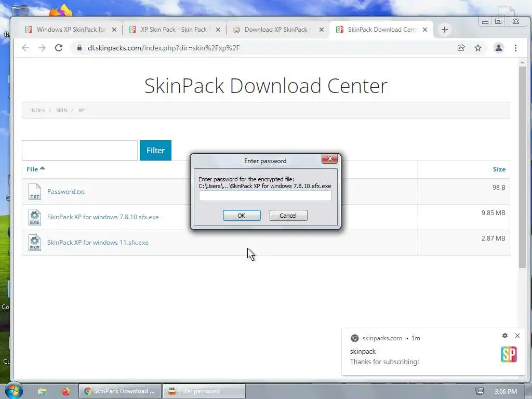Sort the list by Size column header

tap(499, 169)
